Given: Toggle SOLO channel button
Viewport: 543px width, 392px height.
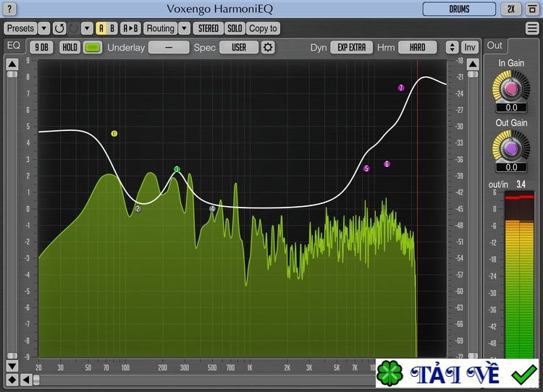Looking at the screenshot, I should (x=235, y=28).
